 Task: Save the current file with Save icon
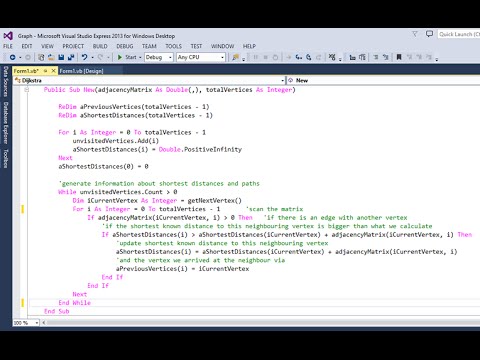click(61, 57)
